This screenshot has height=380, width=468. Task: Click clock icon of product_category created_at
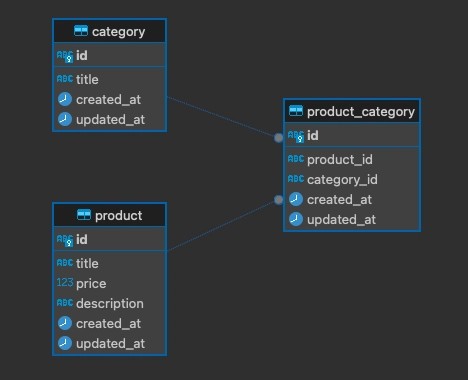[296, 199]
